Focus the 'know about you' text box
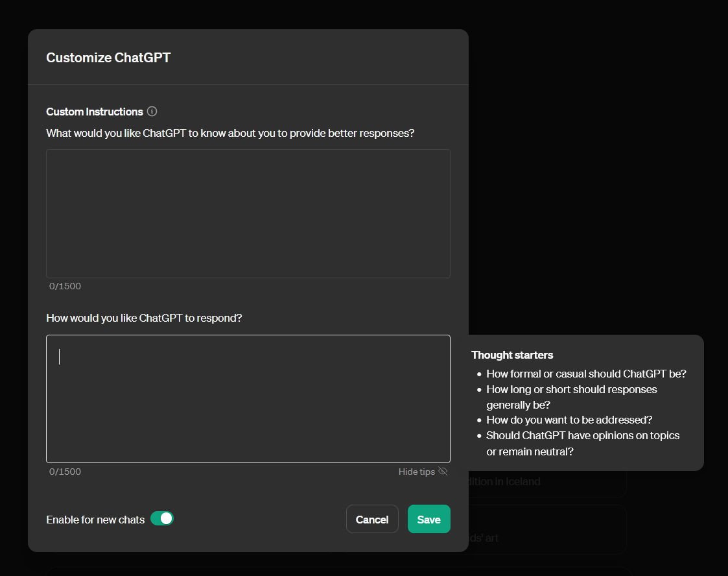This screenshot has width=728, height=576. [x=248, y=213]
